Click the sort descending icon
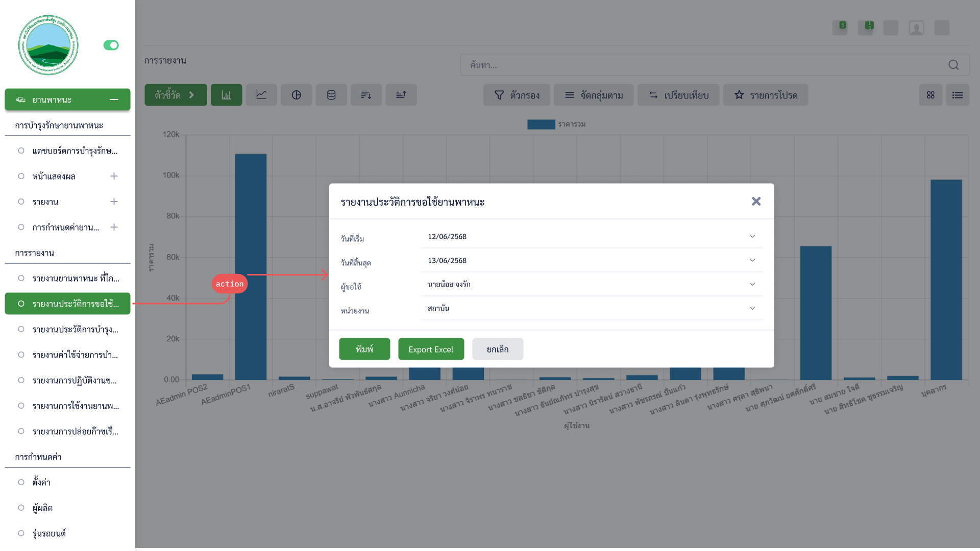This screenshot has height=551, width=980. pos(366,95)
